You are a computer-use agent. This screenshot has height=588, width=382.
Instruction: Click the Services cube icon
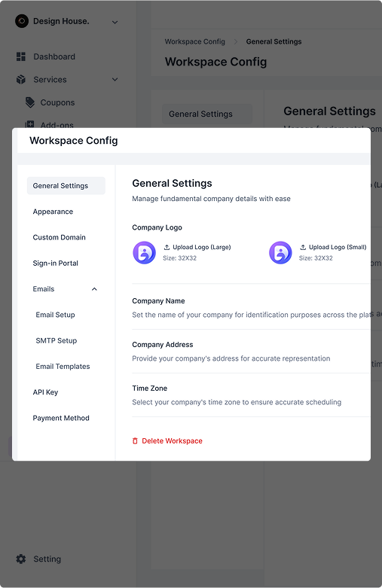coord(21,80)
